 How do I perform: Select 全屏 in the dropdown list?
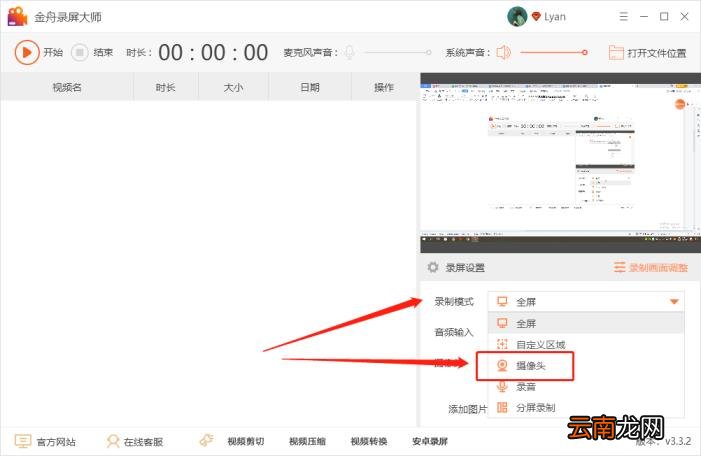pyautogui.click(x=586, y=323)
